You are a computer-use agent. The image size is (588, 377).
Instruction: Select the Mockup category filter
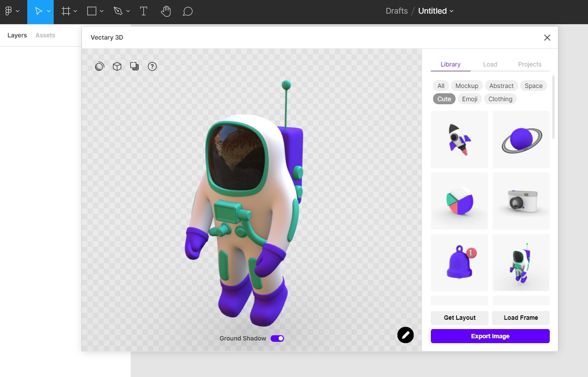pos(466,86)
